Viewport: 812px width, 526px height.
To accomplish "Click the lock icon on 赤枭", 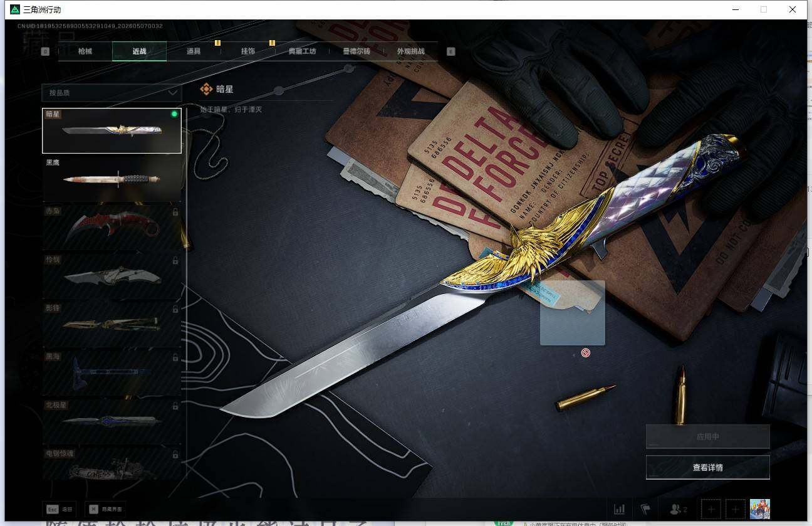I will 175,212.
